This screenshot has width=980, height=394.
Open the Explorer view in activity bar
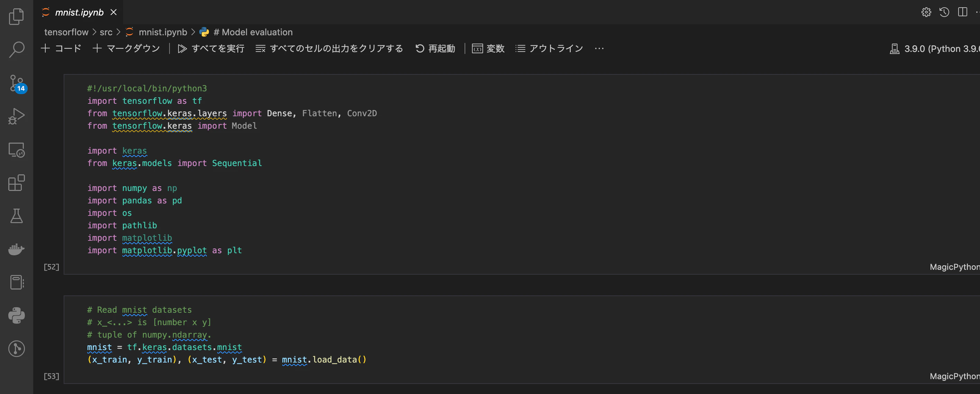pos(16,16)
